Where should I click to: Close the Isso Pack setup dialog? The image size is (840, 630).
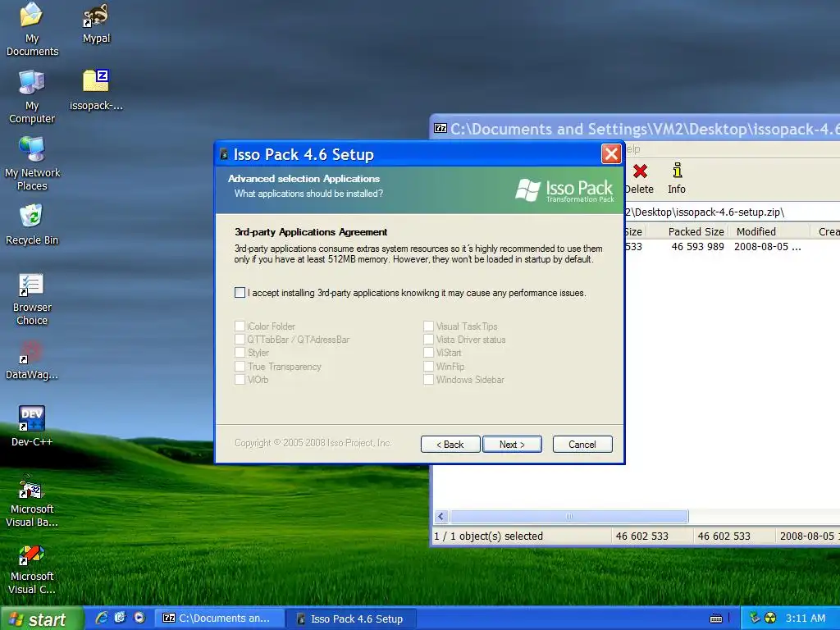(x=611, y=154)
